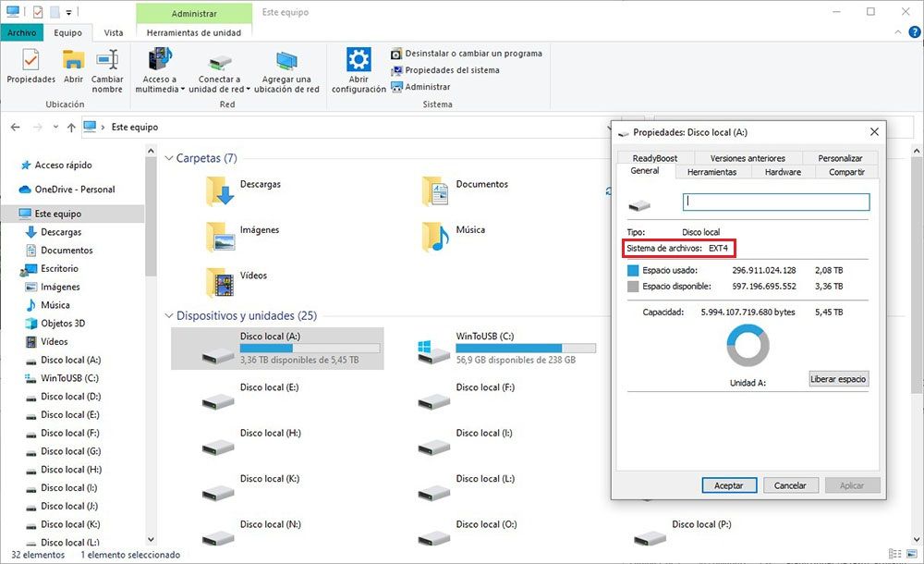This screenshot has width=924, height=564.
Task: Switch to the Vista ribbon tab
Action: point(114,32)
